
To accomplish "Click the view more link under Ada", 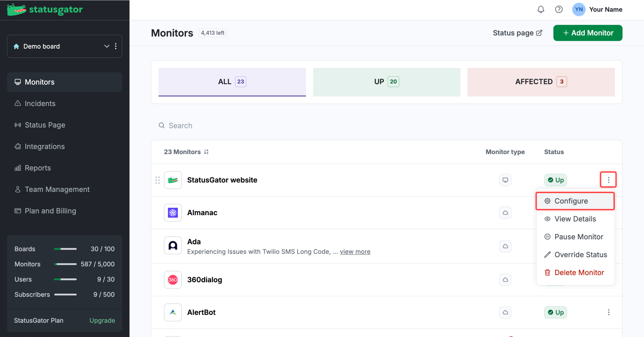I will click(x=355, y=252).
